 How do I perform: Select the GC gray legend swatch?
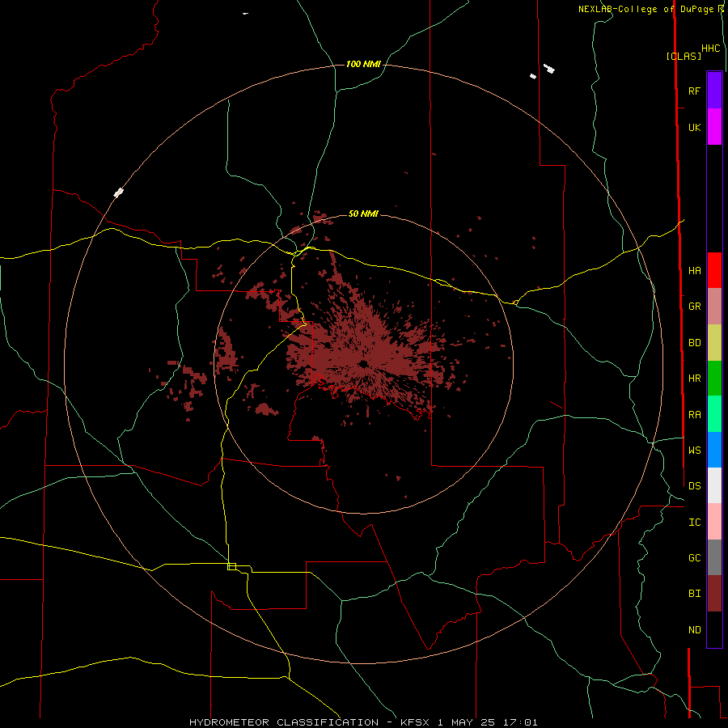(x=714, y=557)
